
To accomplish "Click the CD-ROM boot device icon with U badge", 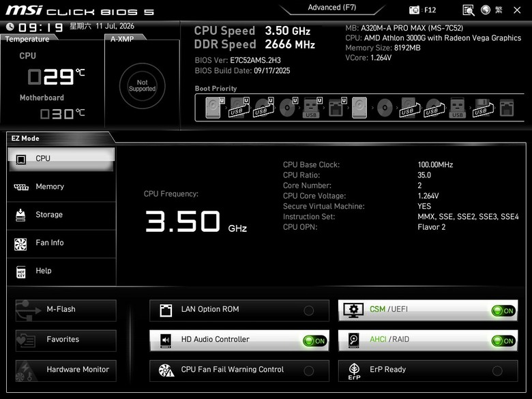I will 289,108.
